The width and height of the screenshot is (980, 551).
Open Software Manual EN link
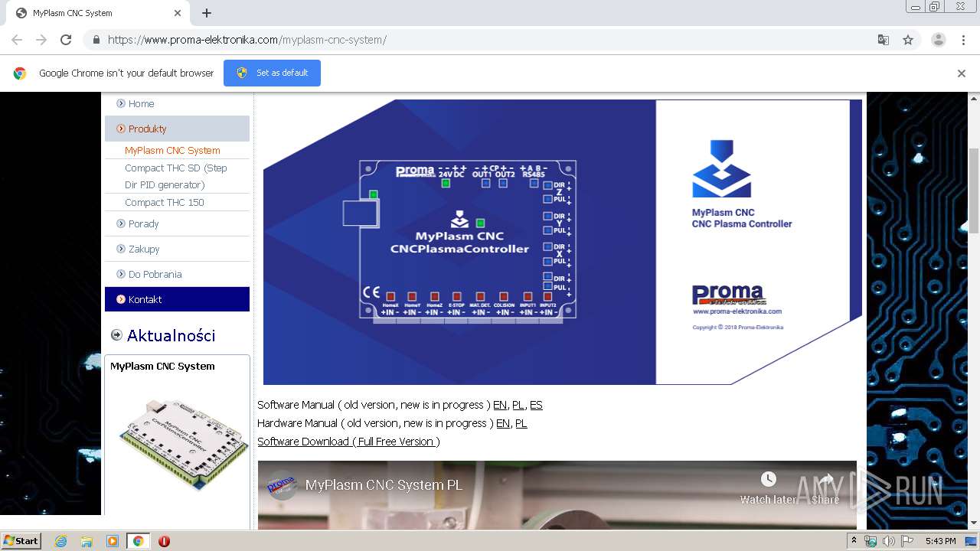coord(500,405)
